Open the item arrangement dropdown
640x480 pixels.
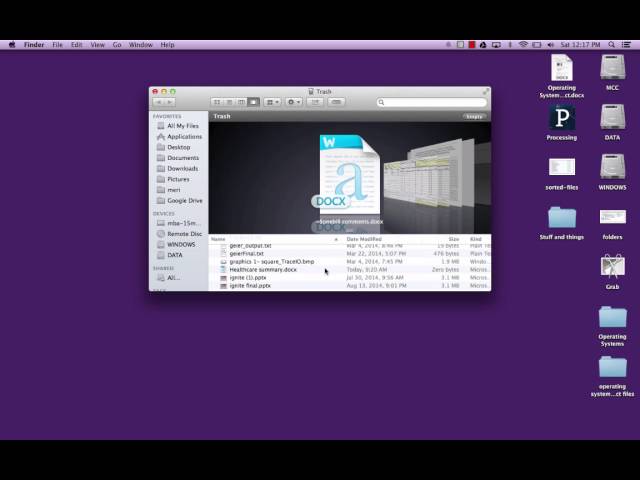click(272, 102)
